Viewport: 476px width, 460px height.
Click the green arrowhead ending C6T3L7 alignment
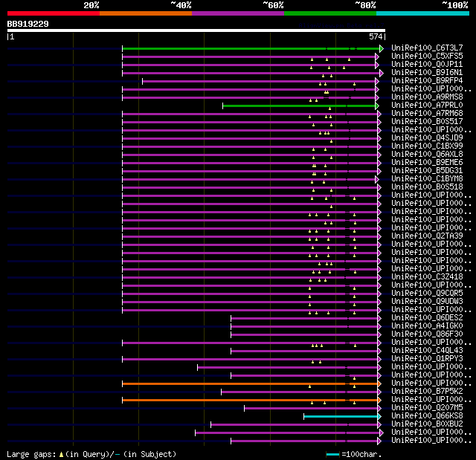coord(382,48)
